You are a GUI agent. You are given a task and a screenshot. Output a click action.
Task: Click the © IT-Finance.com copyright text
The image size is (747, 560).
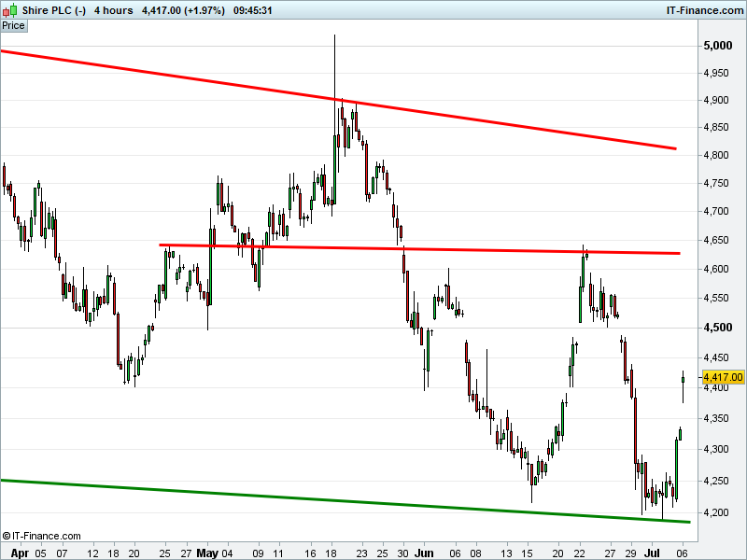tap(41, 536)
